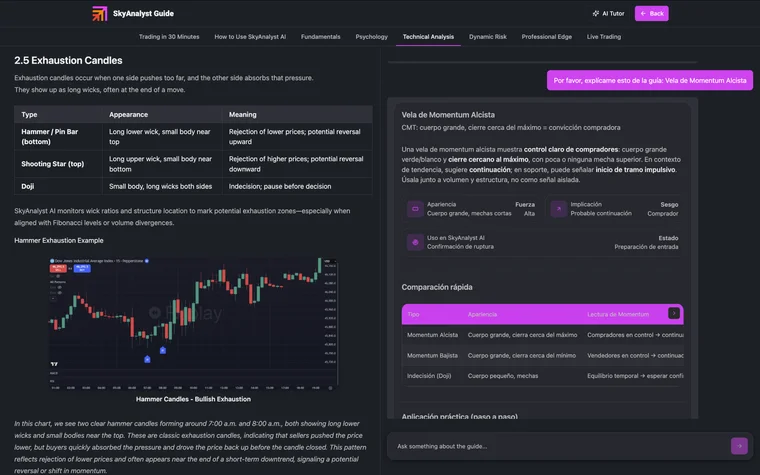Click the TradingView logo on chart

(53, 363)
